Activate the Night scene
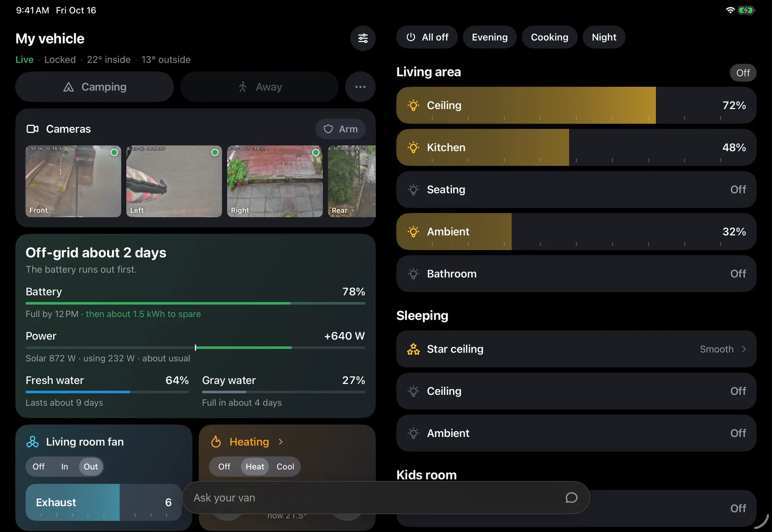Viewport: 772px width, 532px height. (x=604, y=37)
